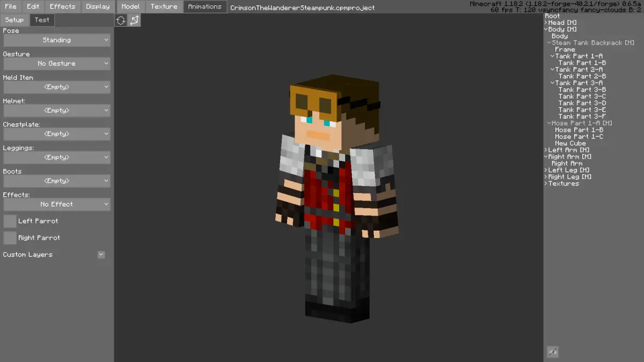Select Tank Part 3-F in tree
The image size is (644, 362).
point(582,117)
